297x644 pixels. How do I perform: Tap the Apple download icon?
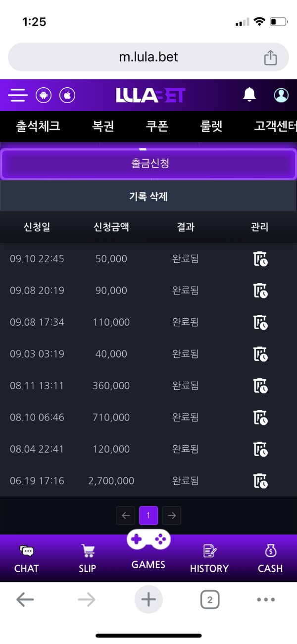point(67,95)
